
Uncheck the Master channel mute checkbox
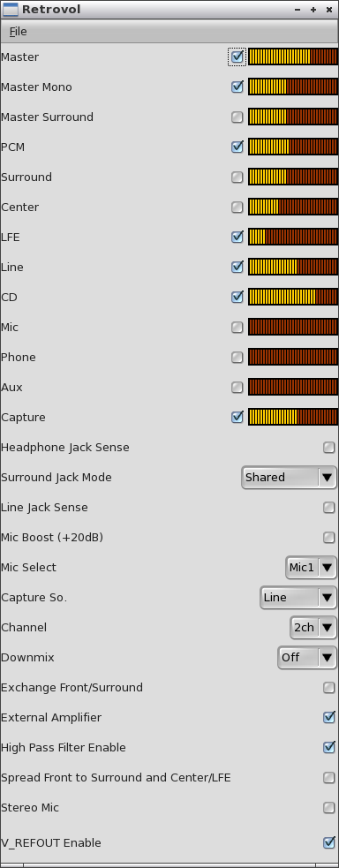pos(237,57)
